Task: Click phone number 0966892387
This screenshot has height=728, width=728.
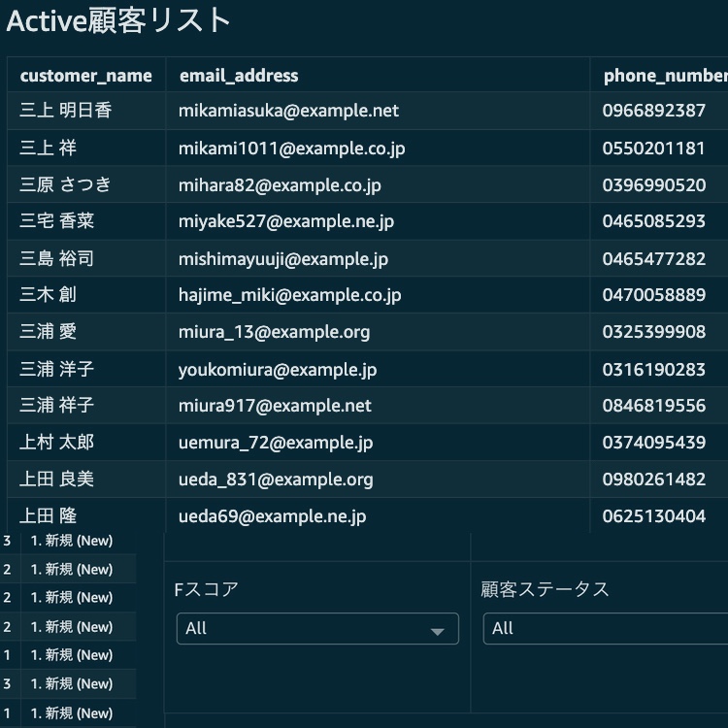Action: (x=653, y=111)
